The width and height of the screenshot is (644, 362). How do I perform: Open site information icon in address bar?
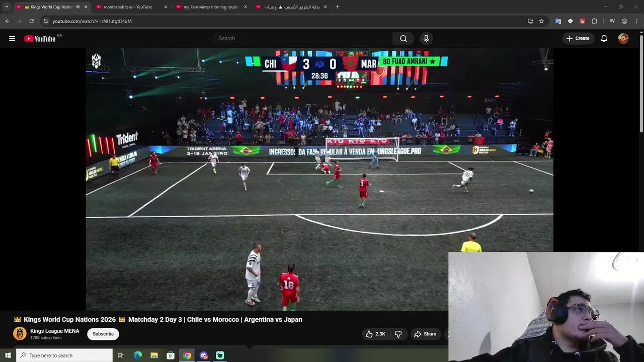(x=46, y=21)
